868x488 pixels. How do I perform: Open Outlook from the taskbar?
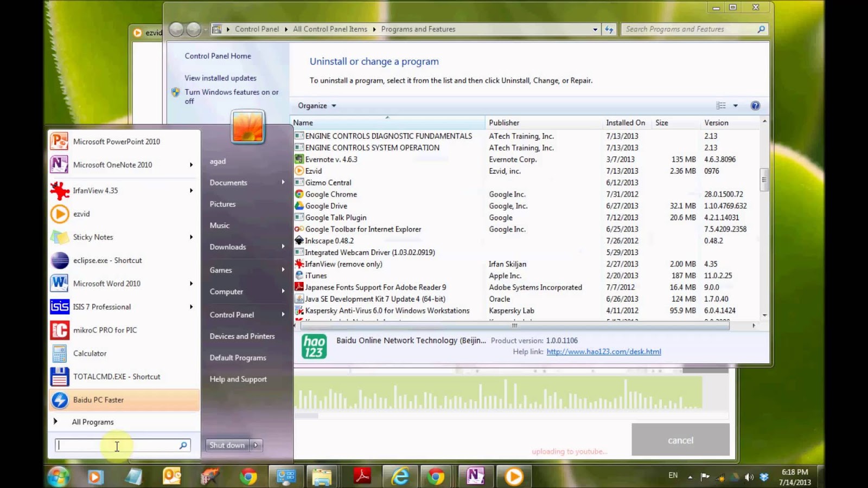pyautogui.click(x=172, y=477)
